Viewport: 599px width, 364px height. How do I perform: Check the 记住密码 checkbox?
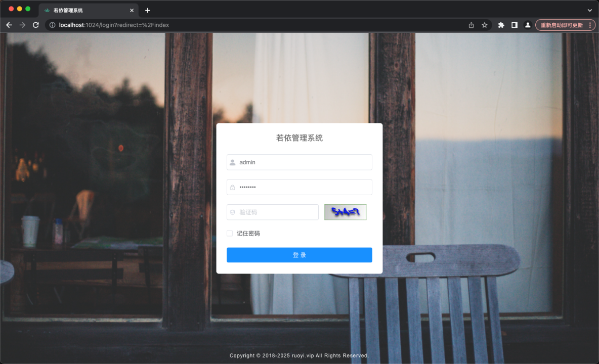[230, 234]
